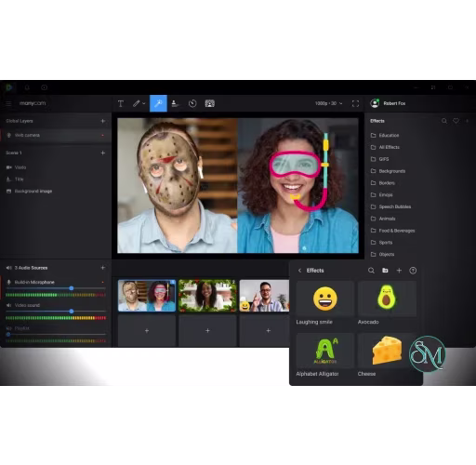Viewport: 476px width, 465px height.
Task: Search in the Effects side panel
Action: [x=444, y=121]
